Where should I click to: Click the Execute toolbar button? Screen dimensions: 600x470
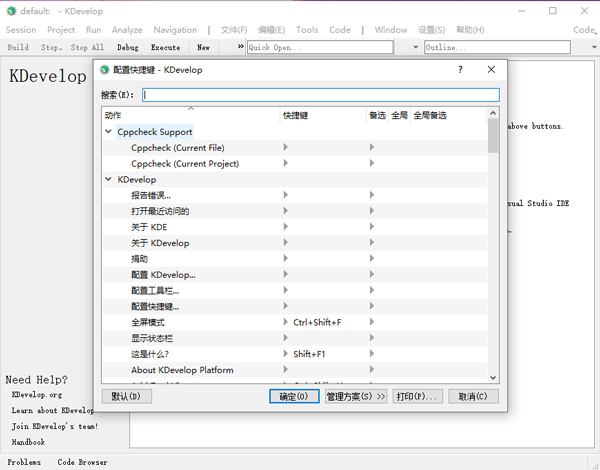(x=165, y=47)
